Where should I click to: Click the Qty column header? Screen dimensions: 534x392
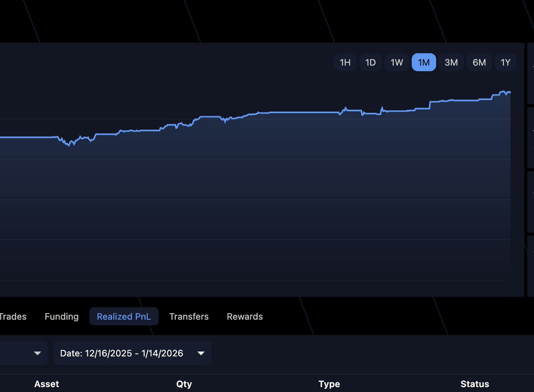(x=184, y=384)
